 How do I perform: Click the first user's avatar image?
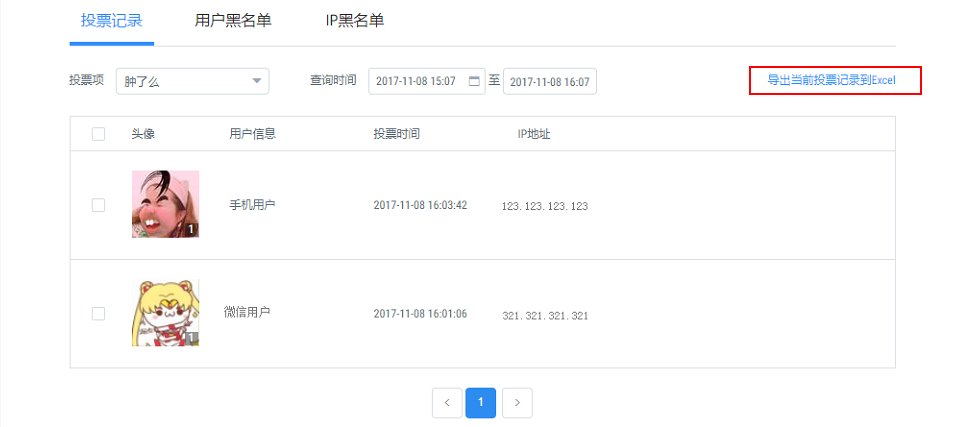[x=165, y=204]
